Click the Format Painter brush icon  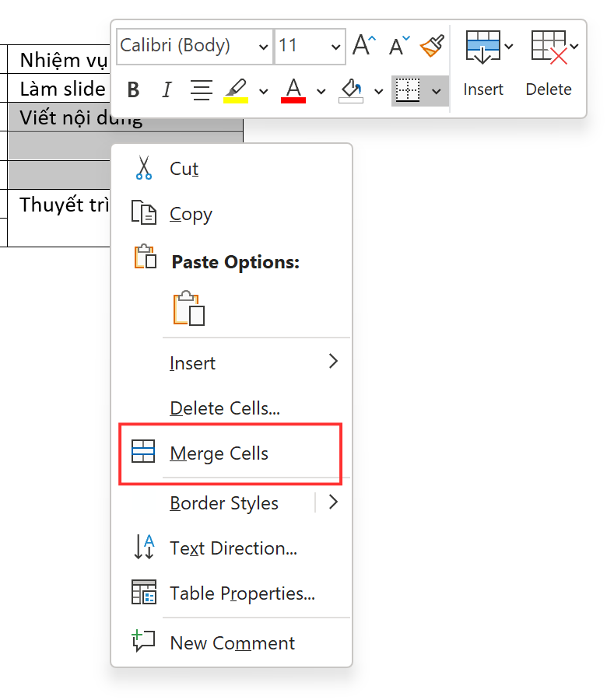pyautogui.click(x=432, y=46)
